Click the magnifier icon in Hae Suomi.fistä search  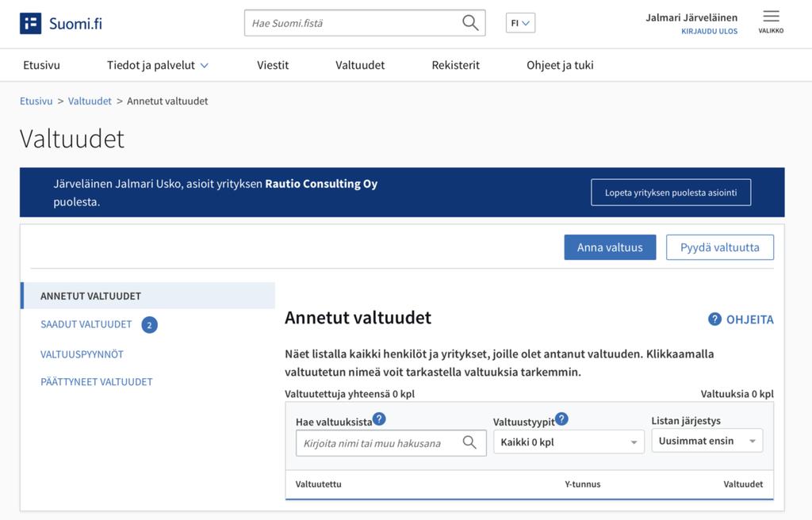[x=470, y=23]
